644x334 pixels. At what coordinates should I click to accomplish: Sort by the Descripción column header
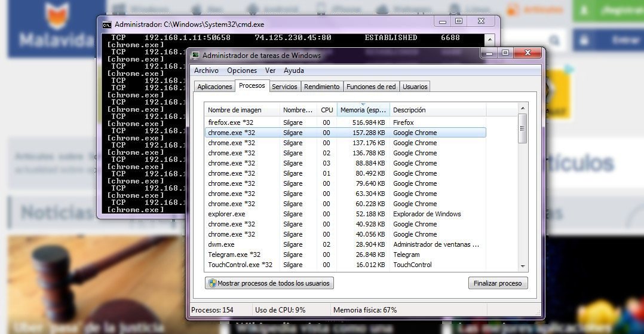point(438,110)
